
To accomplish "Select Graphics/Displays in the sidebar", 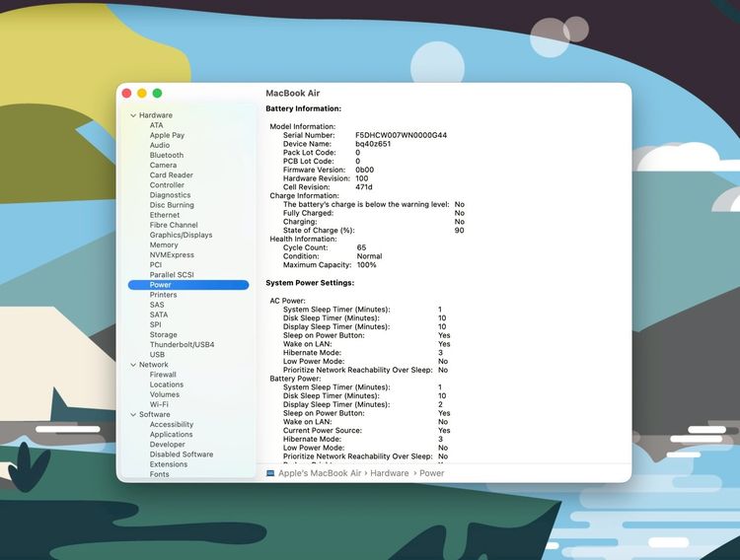I will [182, 235].
